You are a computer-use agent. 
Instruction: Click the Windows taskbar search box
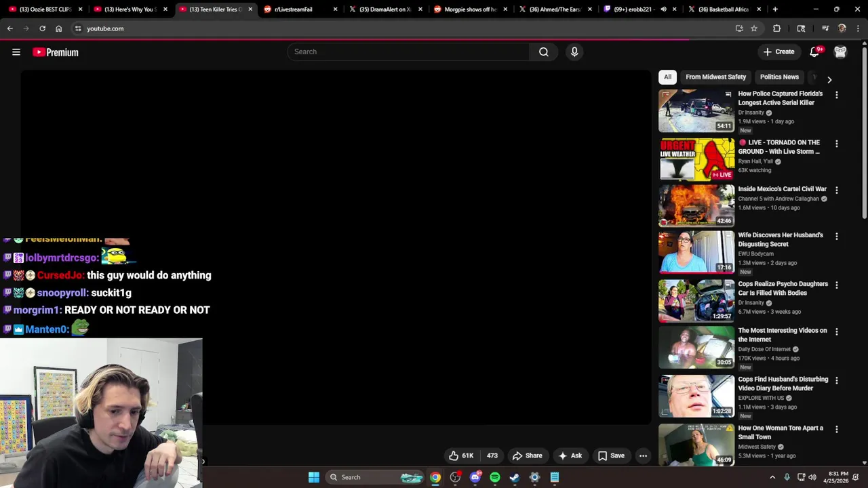[x=375, y=477]
